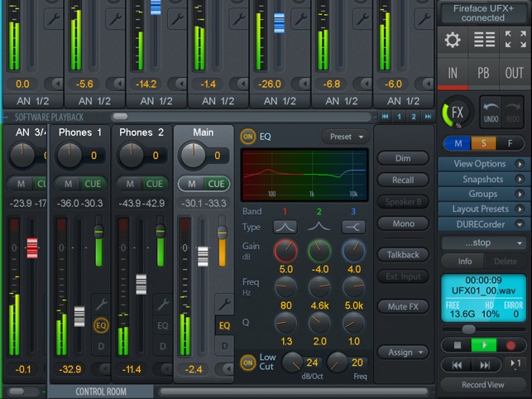
Task: Mute the Main channel
Action: [192, 184]
